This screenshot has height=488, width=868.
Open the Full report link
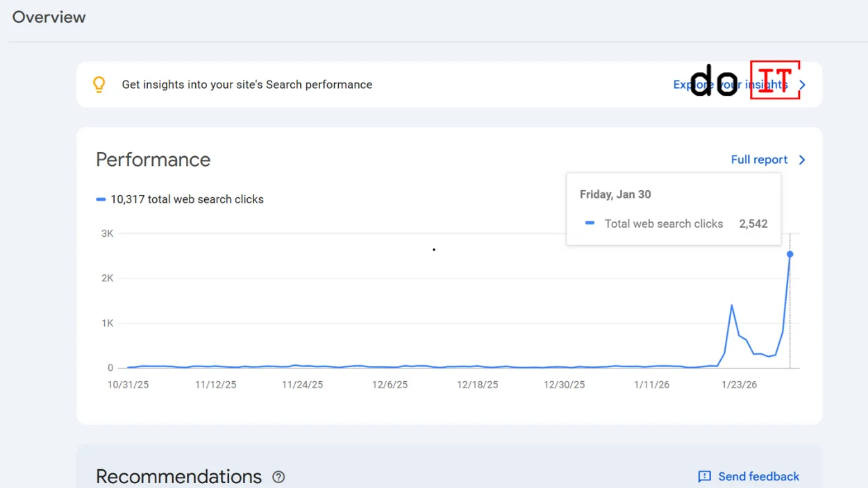click(x=759, y=160)
